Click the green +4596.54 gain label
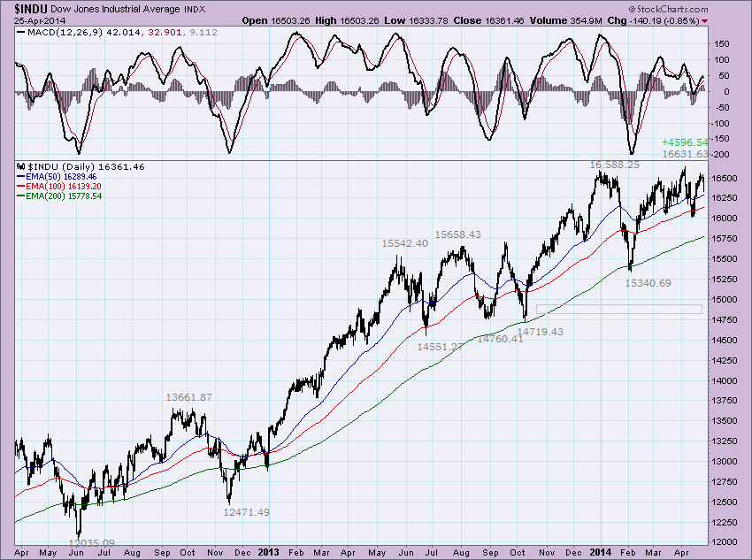 point(685,142)
